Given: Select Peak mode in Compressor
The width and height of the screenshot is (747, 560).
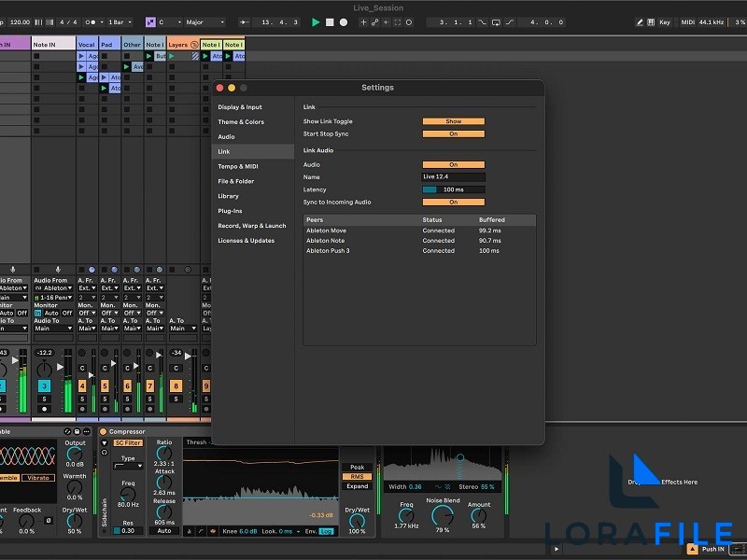Looking at the screenshot, I should tap(358, 468).
